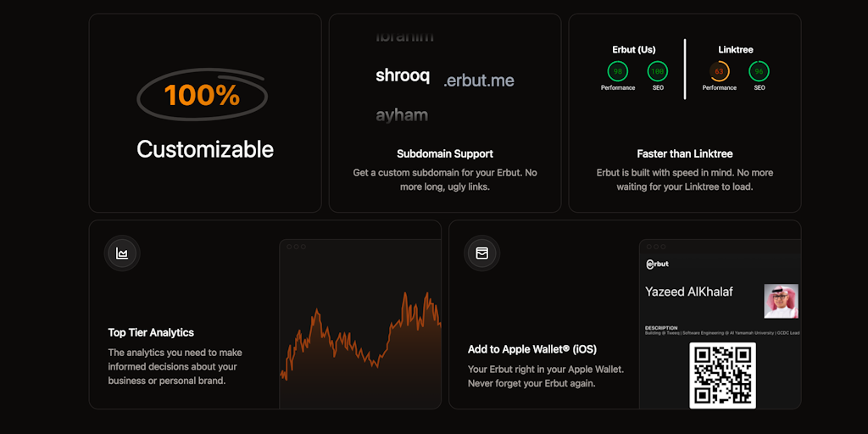Click the ayham subdomain name

point(402,115)
